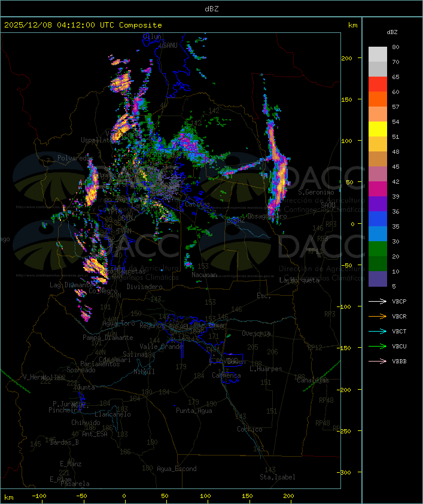Click the Co_Negro map label
This screenshot has height=504, width=423.
pyautogui.click(x=103, y=291)
